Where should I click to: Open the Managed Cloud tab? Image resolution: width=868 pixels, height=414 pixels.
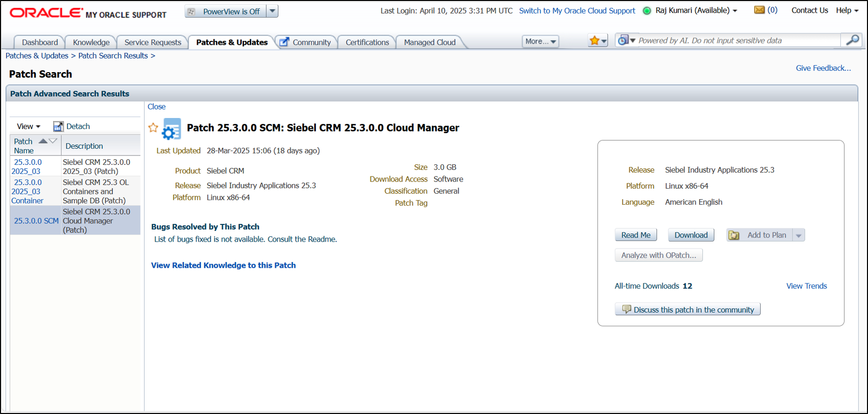[430, 42]
